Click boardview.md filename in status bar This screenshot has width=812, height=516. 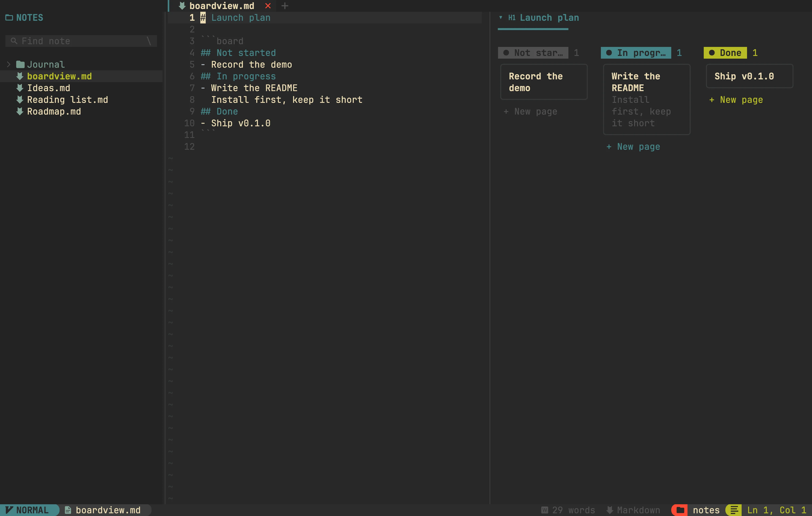point(108,510)
